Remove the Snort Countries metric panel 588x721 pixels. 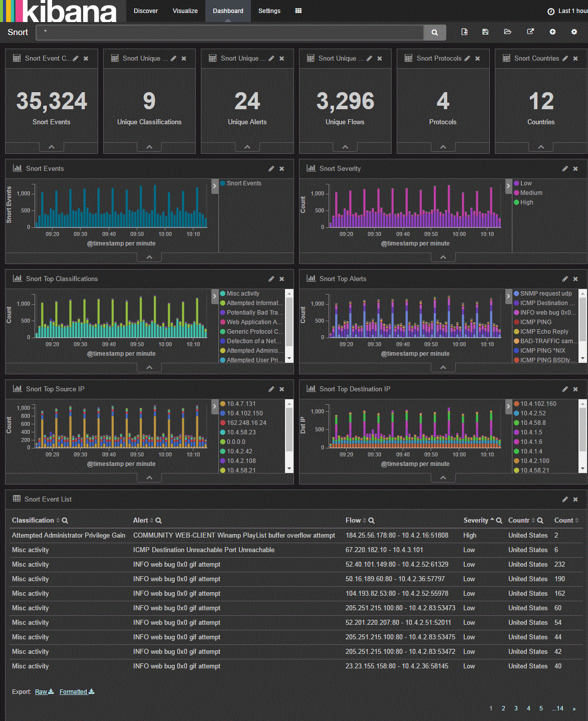pyautogui.click(x=575, y=59)
